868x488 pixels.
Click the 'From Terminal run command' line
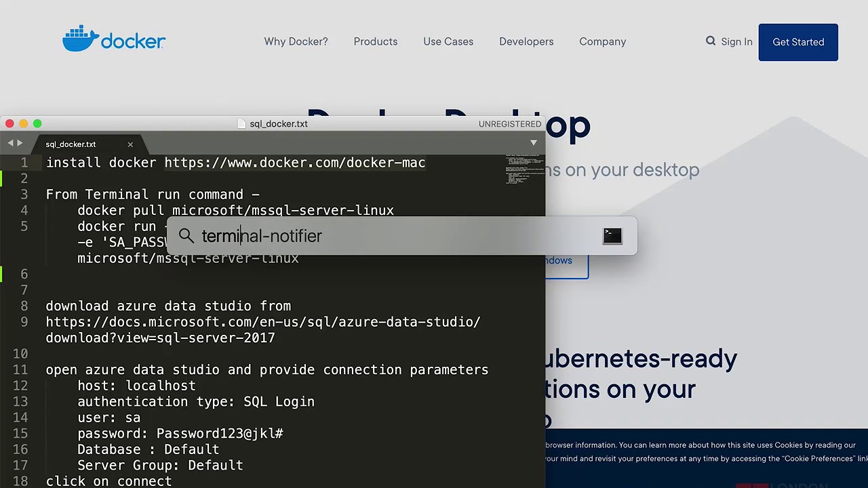point(153,195)
